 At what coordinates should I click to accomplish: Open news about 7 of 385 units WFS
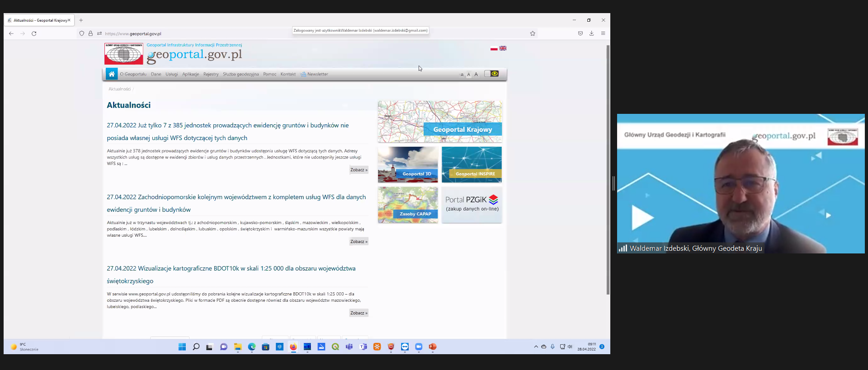(228, 131)
